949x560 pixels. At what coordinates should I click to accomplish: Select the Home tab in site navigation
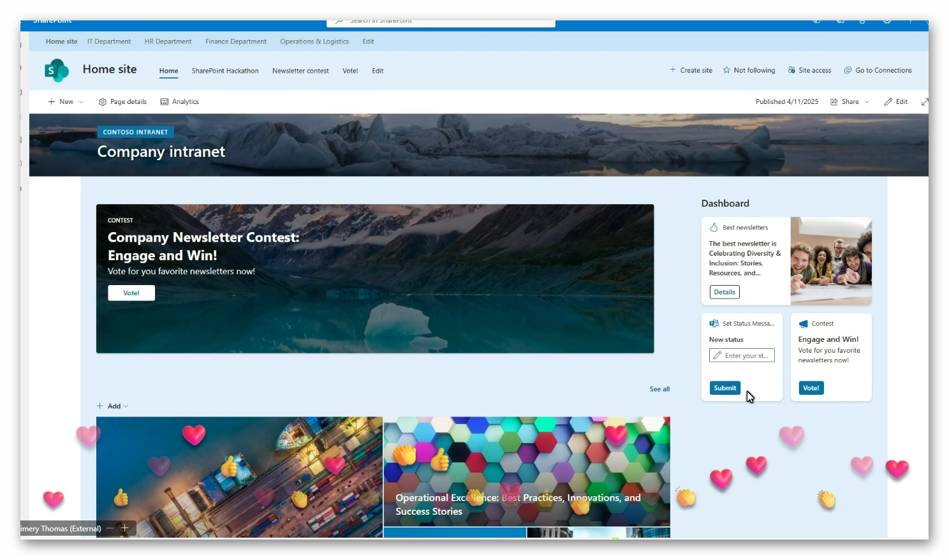168,71
